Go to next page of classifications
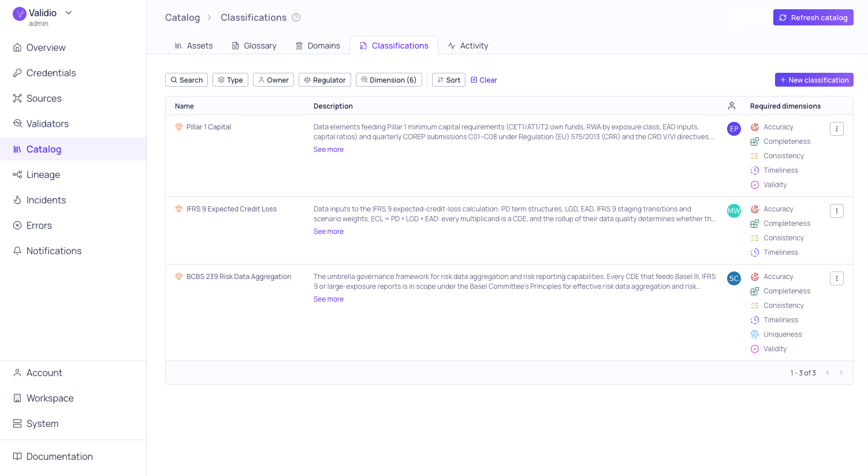The width and height of the screenshot is (868, 476). [841, 373]
